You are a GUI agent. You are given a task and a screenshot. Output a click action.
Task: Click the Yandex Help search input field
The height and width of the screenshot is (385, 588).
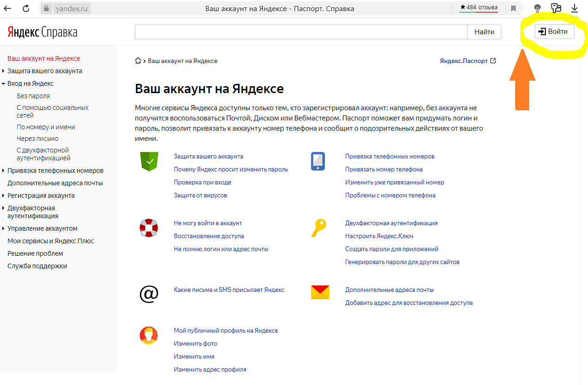301,32
